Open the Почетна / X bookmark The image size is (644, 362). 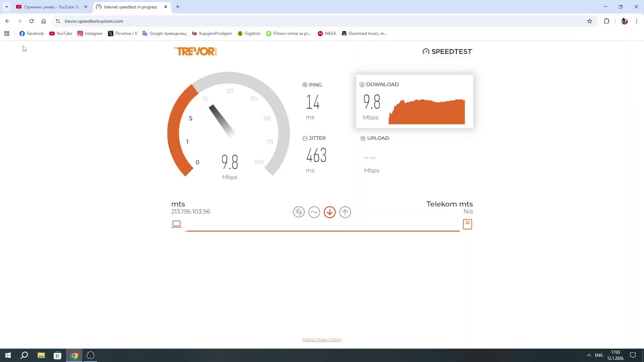(122, 34)
